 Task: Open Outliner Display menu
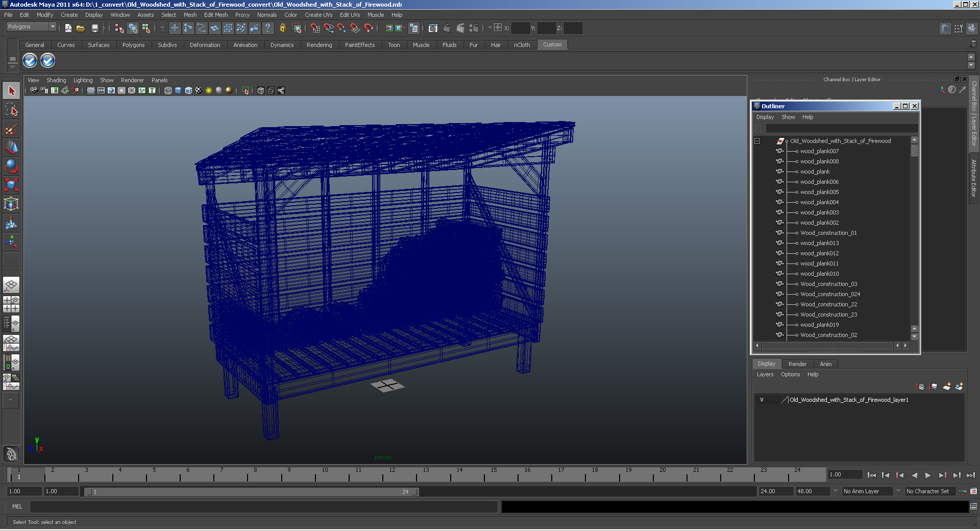pyautogui.click(x=765, y=117)
